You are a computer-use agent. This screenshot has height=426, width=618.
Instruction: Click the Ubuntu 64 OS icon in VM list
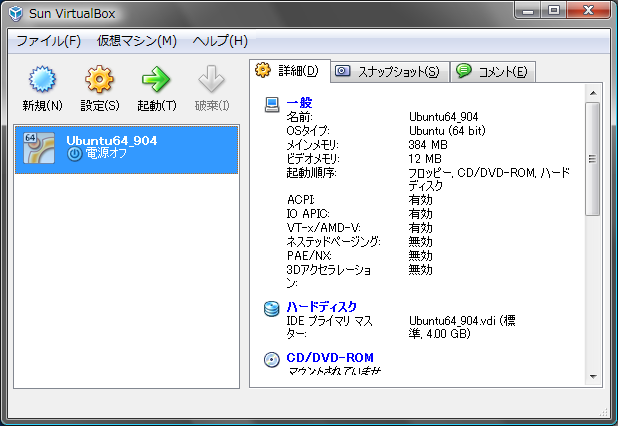(39, 148)
